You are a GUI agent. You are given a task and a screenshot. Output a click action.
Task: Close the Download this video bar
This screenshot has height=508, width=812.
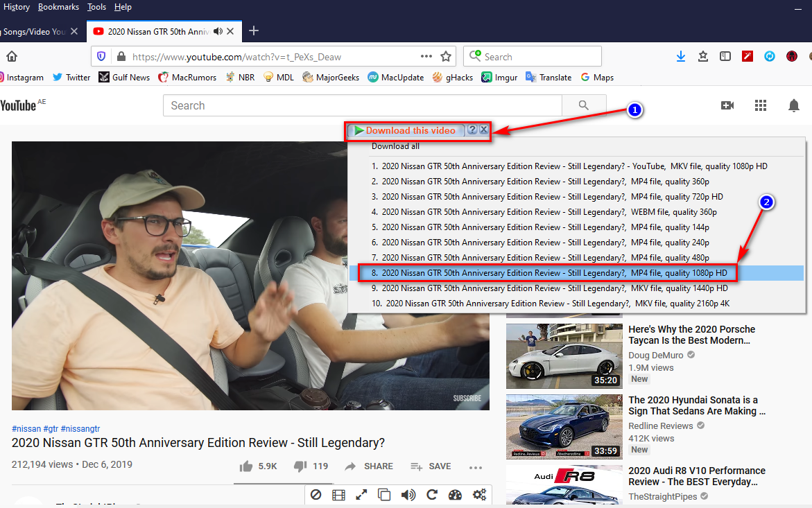(x=484, y=130)
